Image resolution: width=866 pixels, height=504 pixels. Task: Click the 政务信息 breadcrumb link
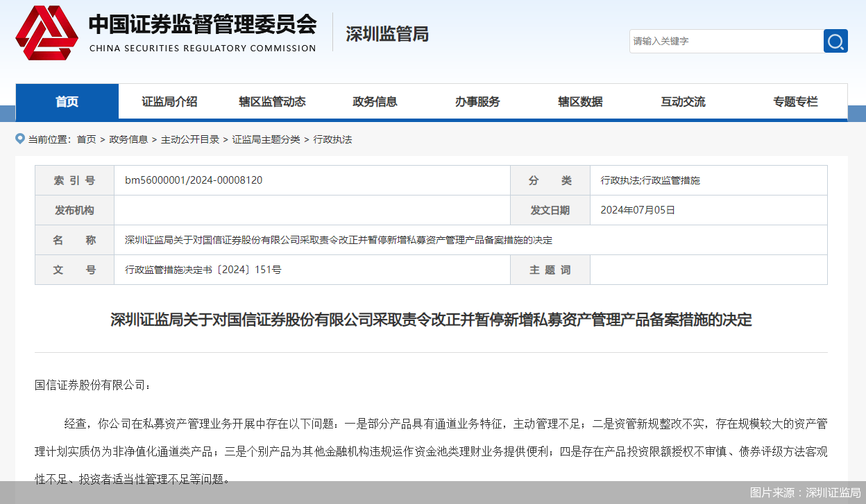tap(129, 139)
